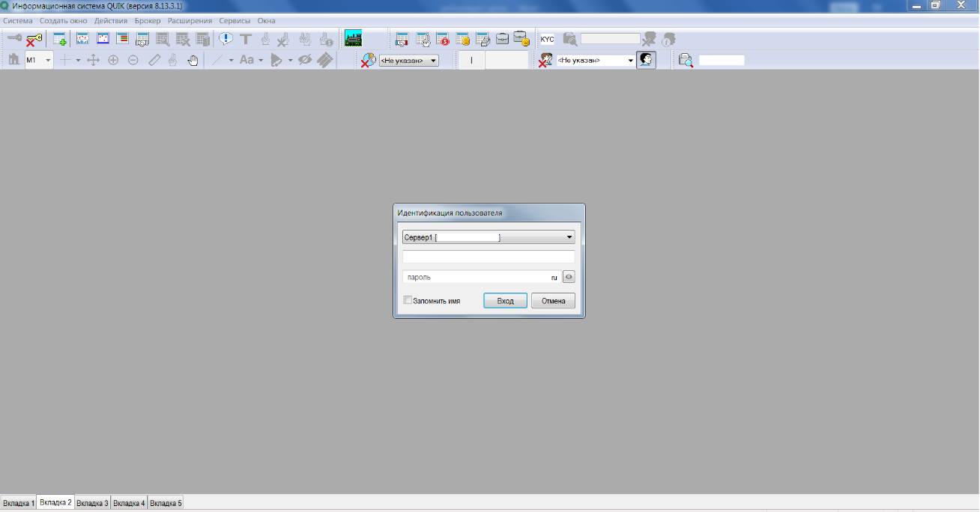The width and height of the screenshot is (980, 512).
Task: Click the person with red cross client icon
Action: (545, 60)
